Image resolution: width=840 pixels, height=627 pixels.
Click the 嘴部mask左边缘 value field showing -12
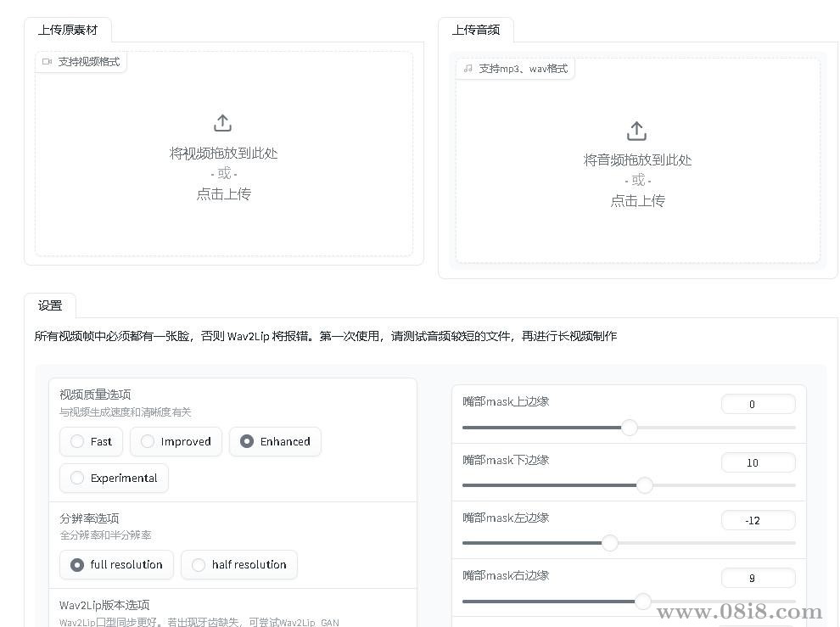point(758,520)
